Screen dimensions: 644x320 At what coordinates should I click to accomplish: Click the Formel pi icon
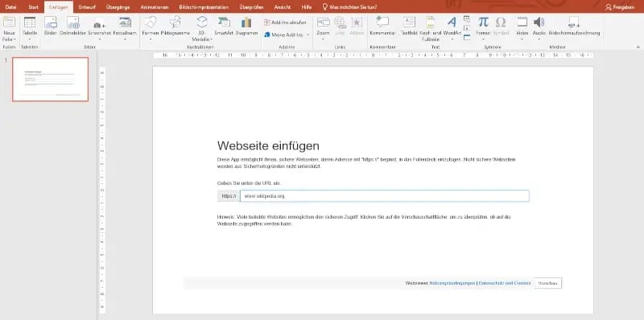tap(484, 22)
